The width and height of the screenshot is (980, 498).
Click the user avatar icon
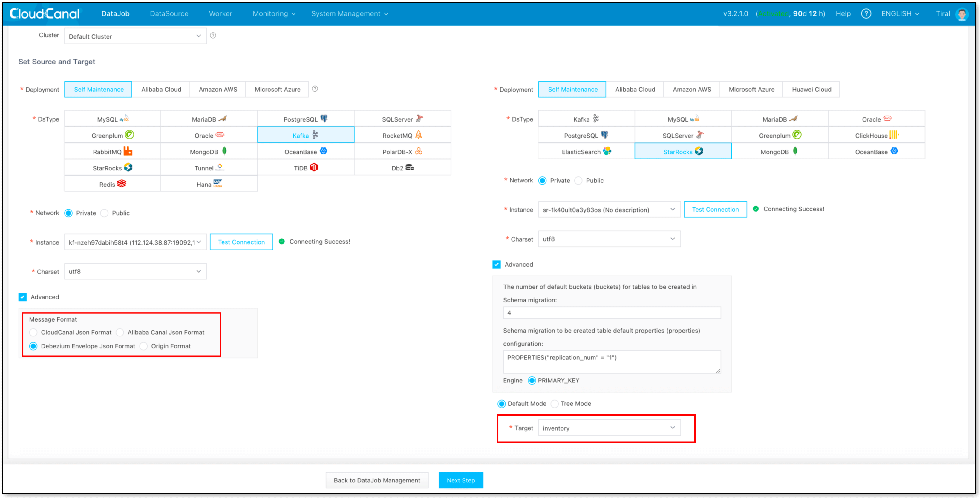coord(962,14)
